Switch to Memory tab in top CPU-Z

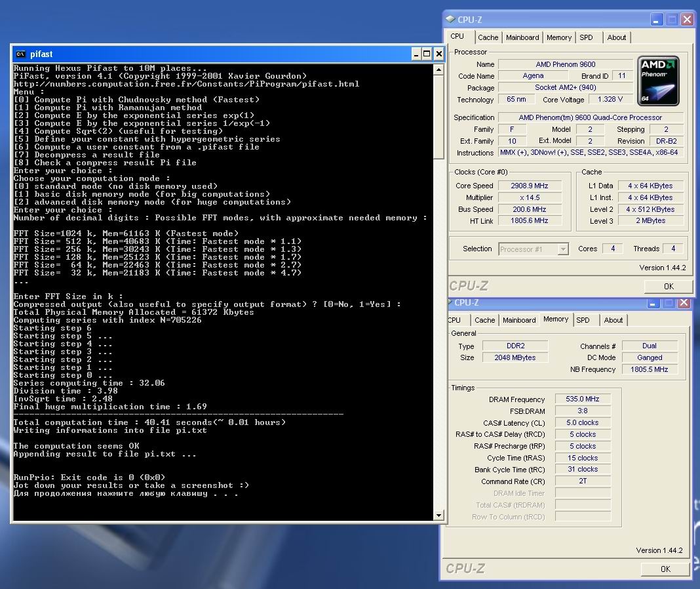pyautogui.click(x=559, y=37)
